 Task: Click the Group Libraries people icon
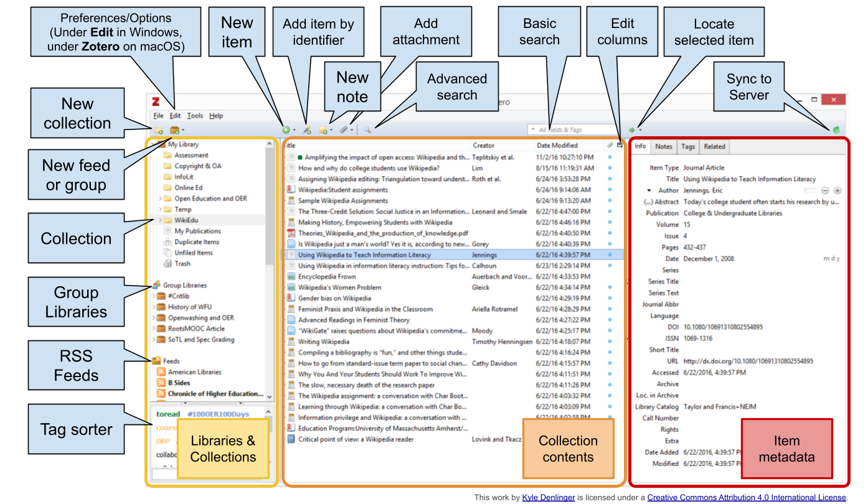pos(156,285)
